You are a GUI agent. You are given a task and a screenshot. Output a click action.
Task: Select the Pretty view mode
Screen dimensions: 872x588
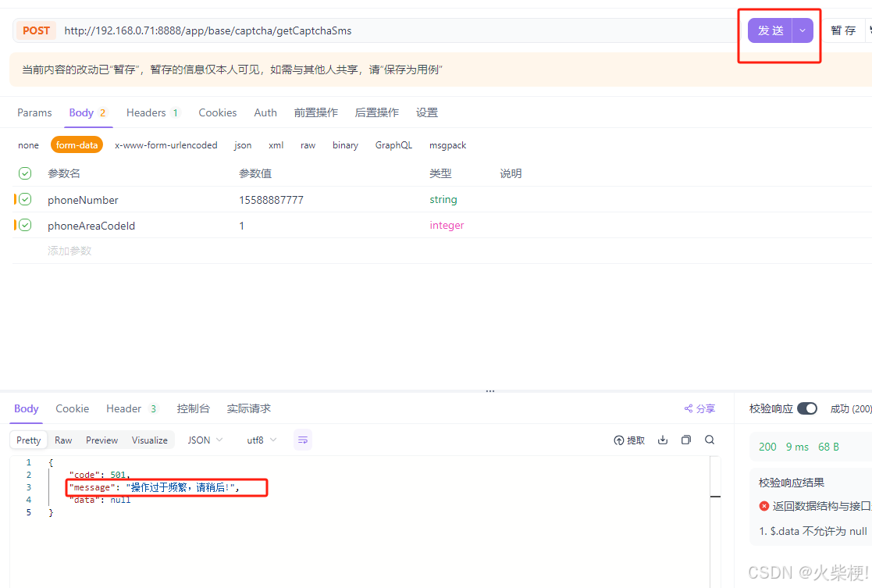[29, 440]
